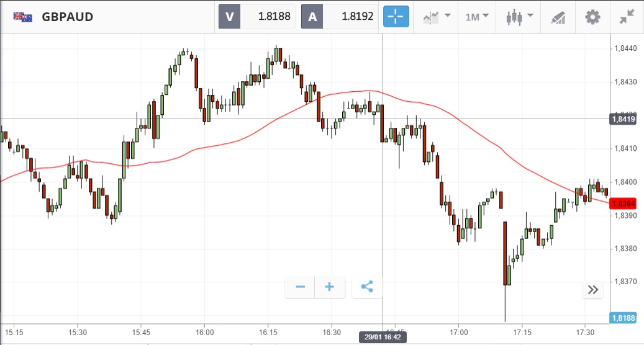Click the GBPAUD instrument name
The image size is (644, 345).
68,17
